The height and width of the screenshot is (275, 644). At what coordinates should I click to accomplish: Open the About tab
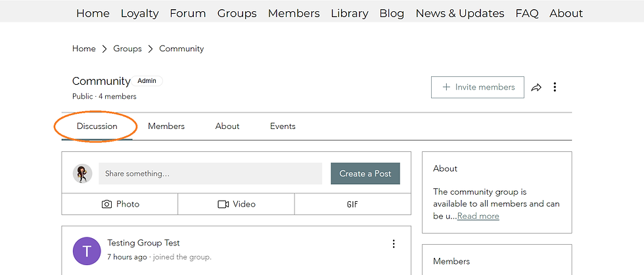[227, 126]
